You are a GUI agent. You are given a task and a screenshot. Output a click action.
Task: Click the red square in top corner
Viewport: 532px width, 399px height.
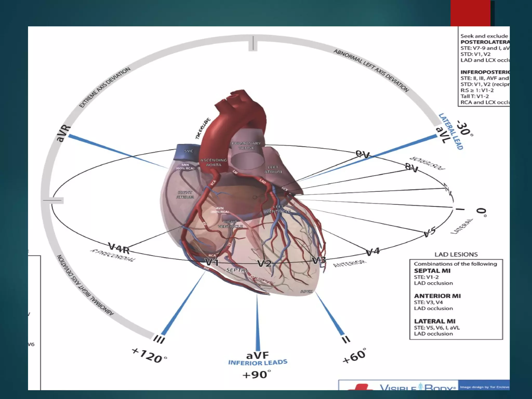[x=470, y=13]
